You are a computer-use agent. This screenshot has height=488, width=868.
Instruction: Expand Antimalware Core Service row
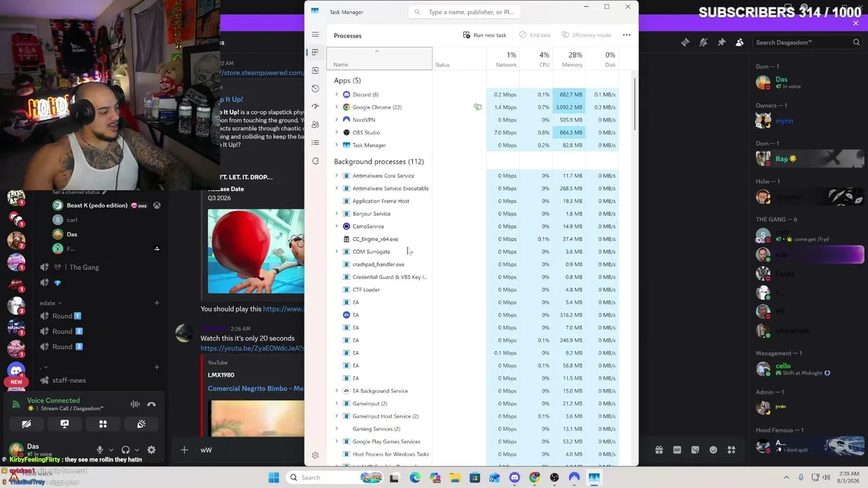(337, 176)
